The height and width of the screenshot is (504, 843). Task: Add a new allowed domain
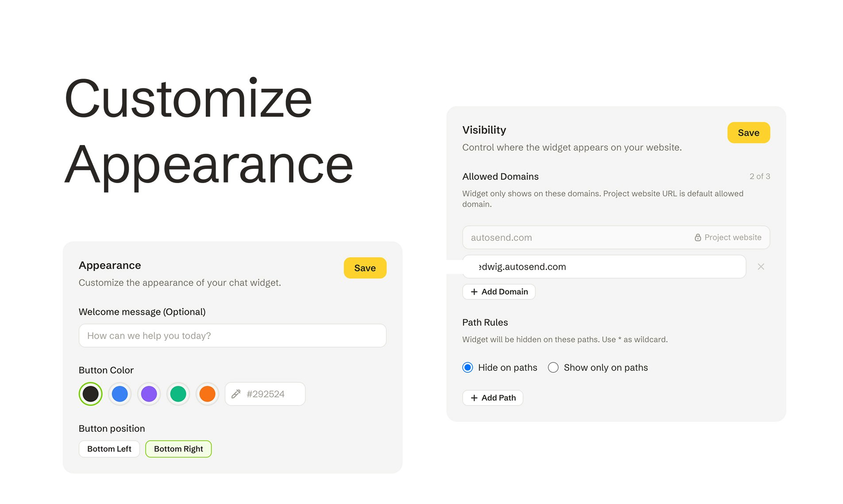coord(499,292)
